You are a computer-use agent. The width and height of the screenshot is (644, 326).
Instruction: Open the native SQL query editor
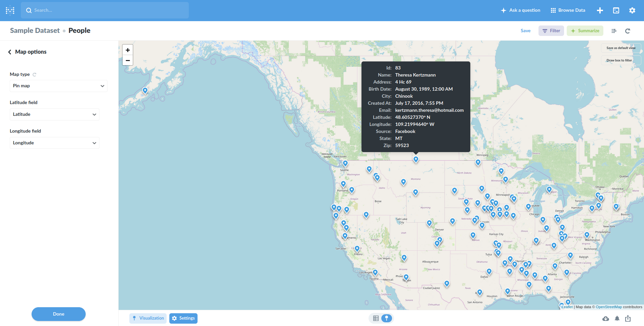pyautogui.click(x=616, y=10)
